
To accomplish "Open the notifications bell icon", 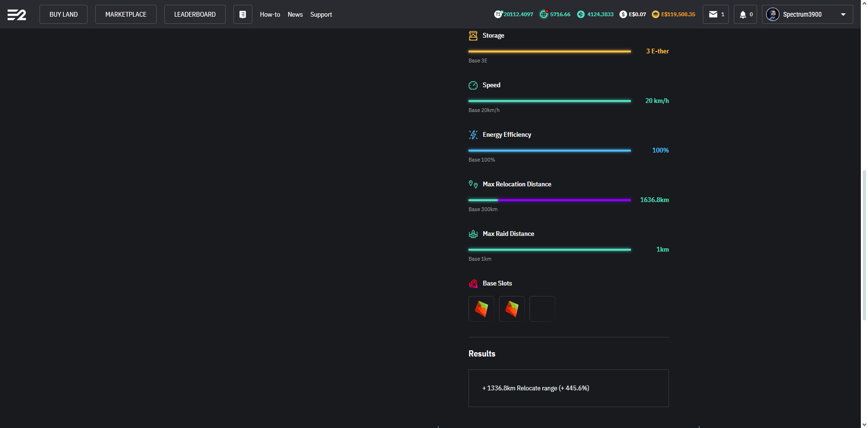I will pyautogui.click(x=742, y=14).
